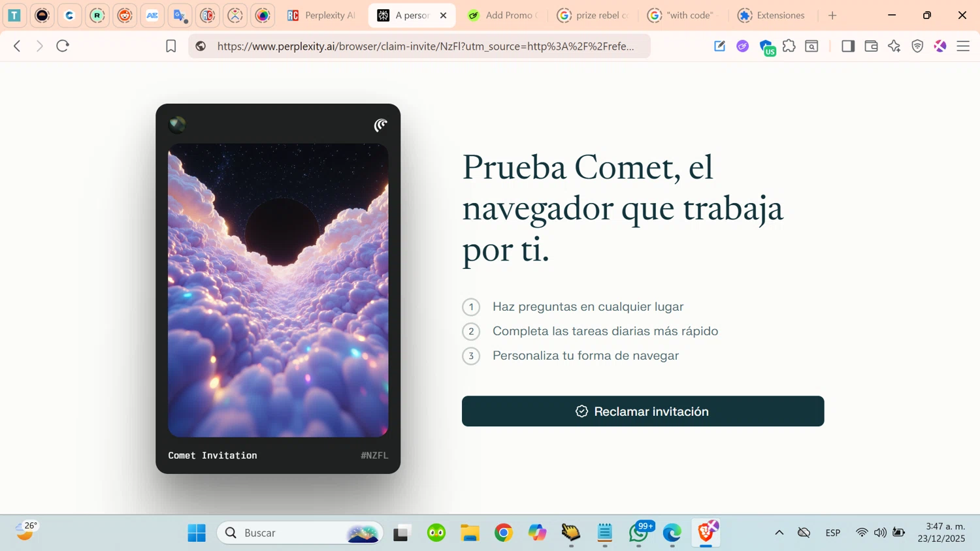The image size is (980, 551).
Task: Switch to pinned tab with black circle icon
Action: tap(42, 16)
